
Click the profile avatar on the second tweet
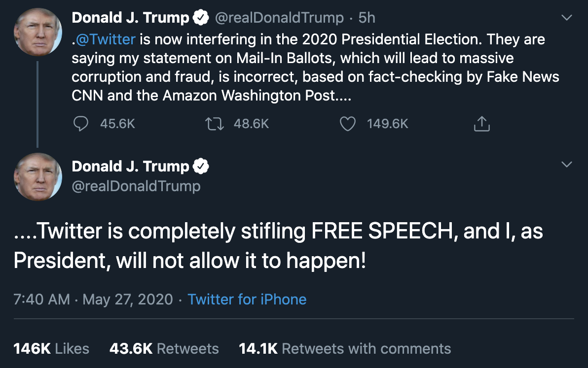[x=38, y=177]
